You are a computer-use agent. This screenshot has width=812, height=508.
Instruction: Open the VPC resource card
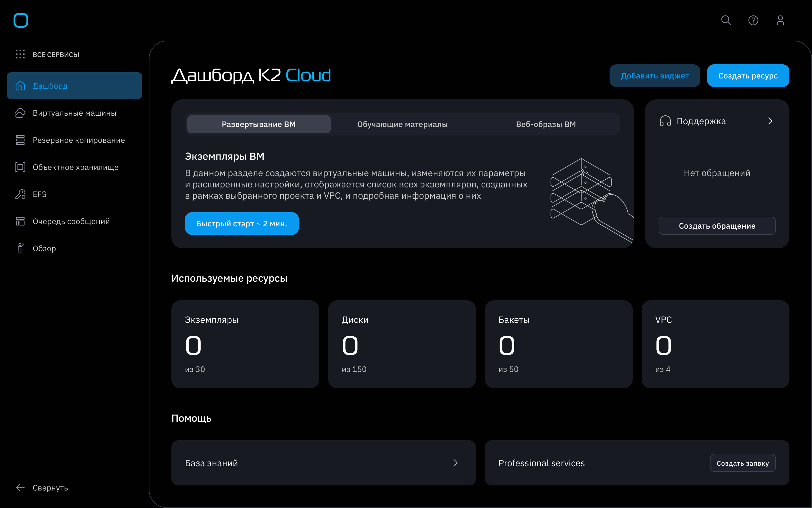click(x=715, y=344)
